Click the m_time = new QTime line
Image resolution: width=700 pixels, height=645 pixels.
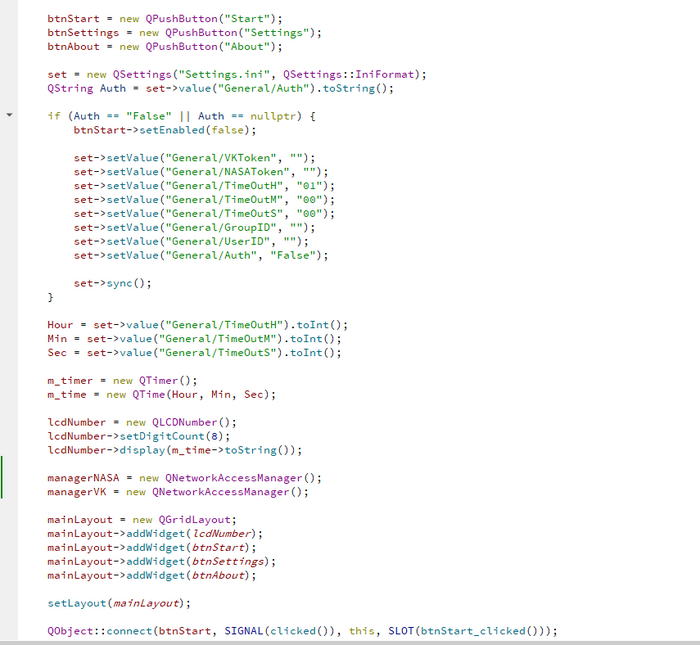(x=162, y=395)
